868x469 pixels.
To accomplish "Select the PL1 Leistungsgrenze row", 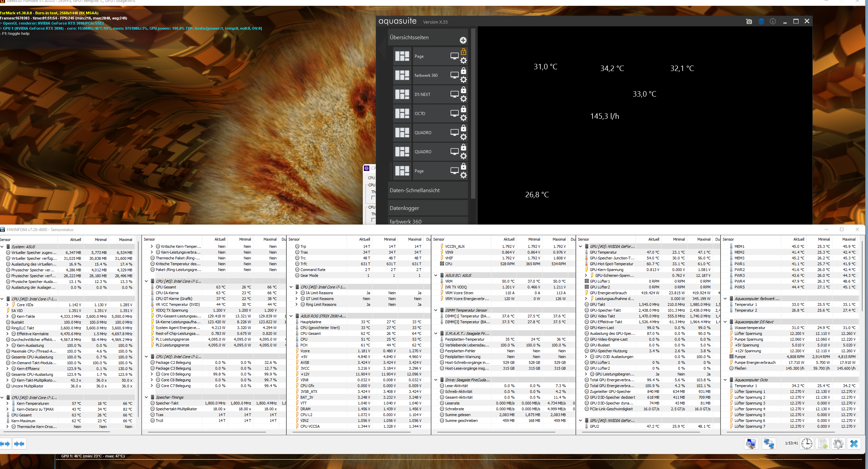I will (214, 339).
